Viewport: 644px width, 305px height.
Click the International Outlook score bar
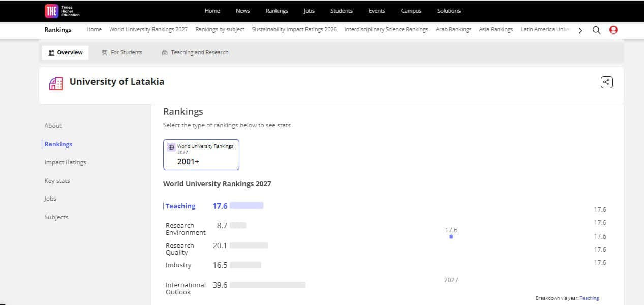(x=268, y=285)
